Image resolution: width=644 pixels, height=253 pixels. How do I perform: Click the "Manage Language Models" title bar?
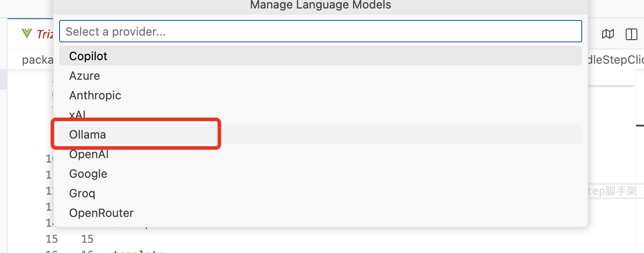coord(320,5)
